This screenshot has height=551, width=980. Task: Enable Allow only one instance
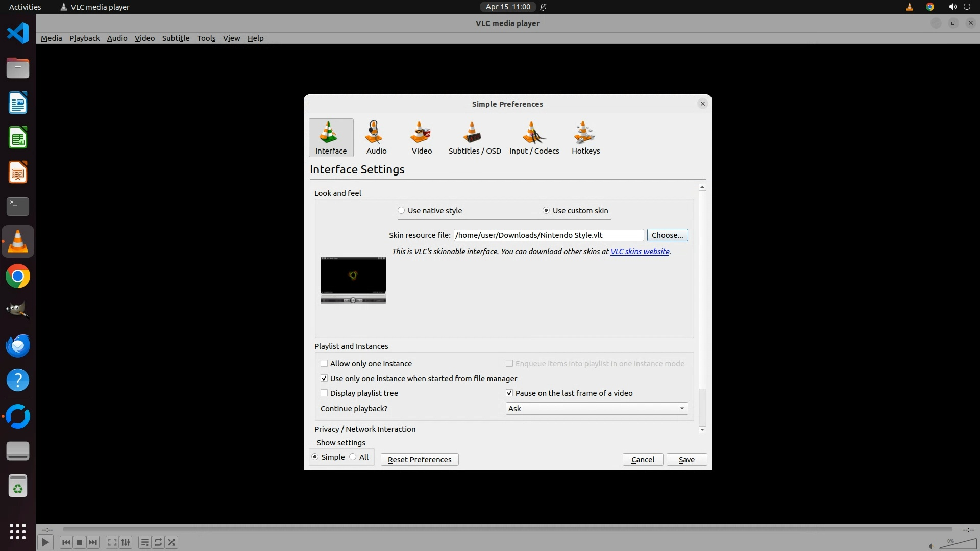coord(324,364)
